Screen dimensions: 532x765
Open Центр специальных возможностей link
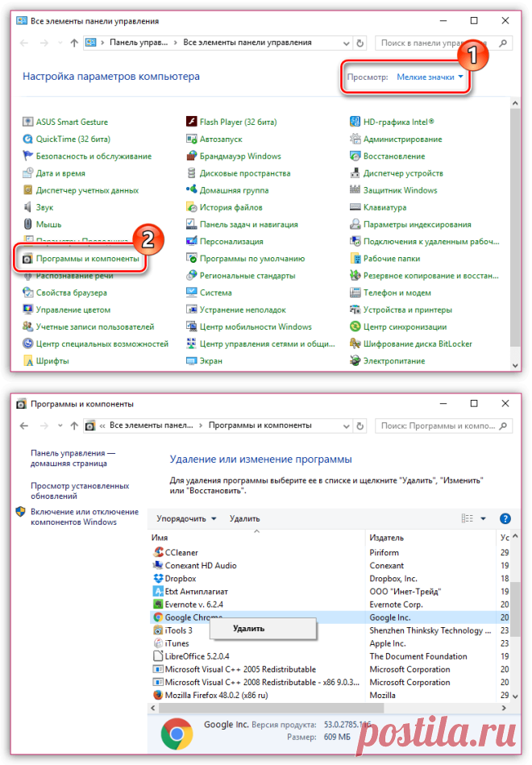(x=102, y=344)
